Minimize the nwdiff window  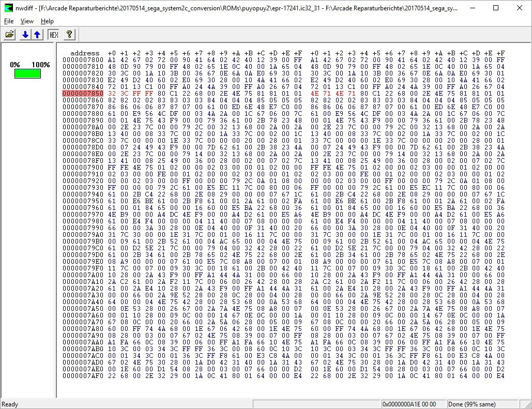(472, 8)
